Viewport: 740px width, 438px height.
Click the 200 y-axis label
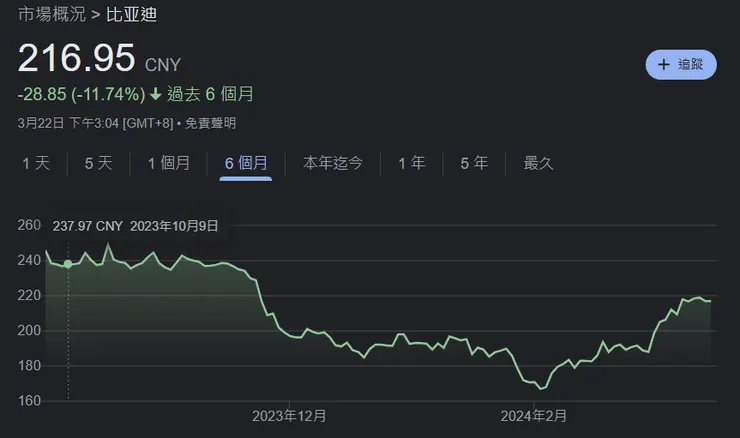pos(29,330)
